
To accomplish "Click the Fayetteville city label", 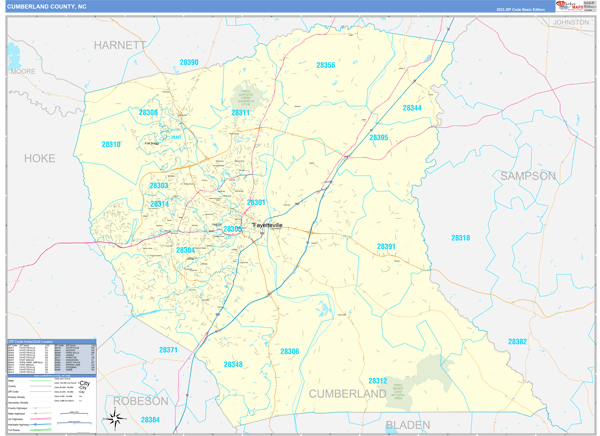I will click(x=267, y=225).
